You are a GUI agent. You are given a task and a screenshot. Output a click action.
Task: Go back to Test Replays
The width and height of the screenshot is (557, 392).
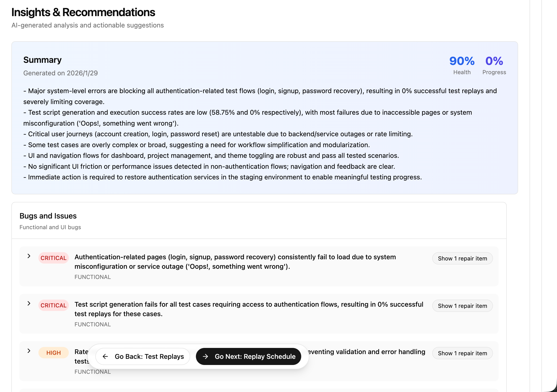(143, 356)
